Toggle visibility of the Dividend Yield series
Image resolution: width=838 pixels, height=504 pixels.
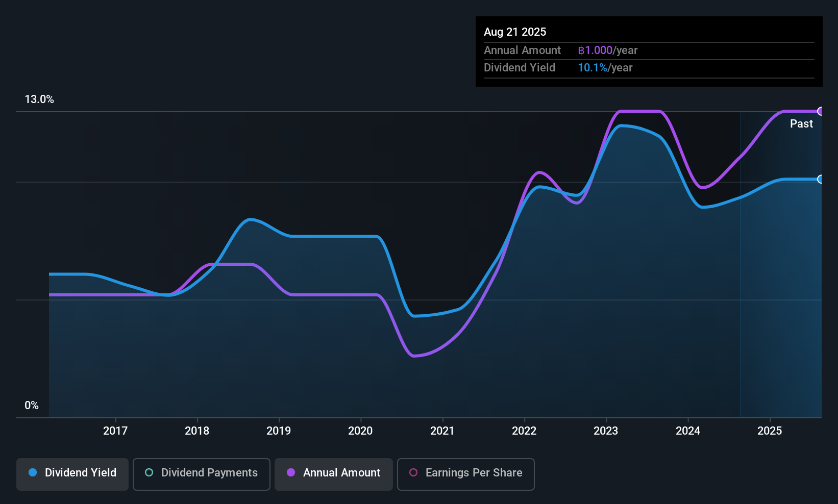pyautogui.click(x=72, y=473)
